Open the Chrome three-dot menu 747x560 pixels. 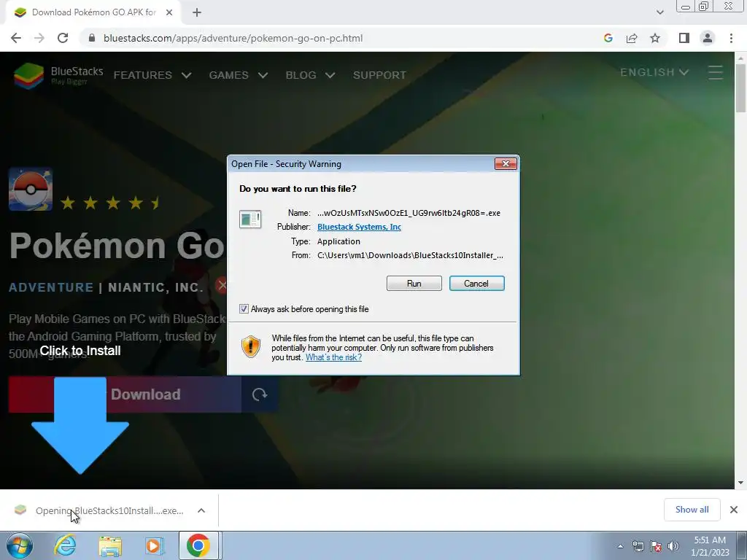click(731, 38)
